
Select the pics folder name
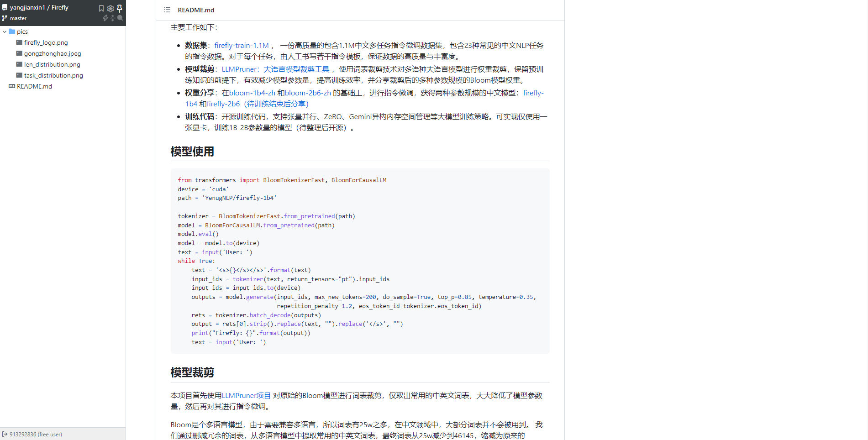tap(22, 31)
